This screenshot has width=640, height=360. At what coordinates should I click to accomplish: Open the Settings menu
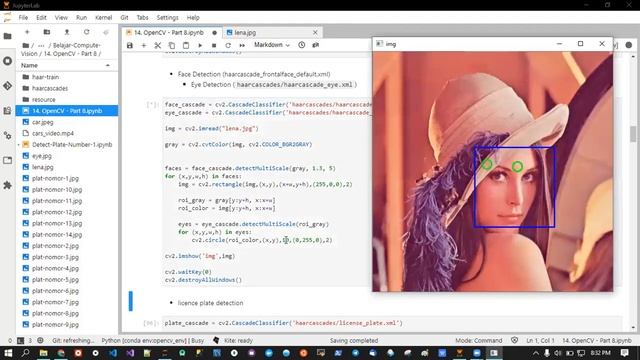point(168,18)
